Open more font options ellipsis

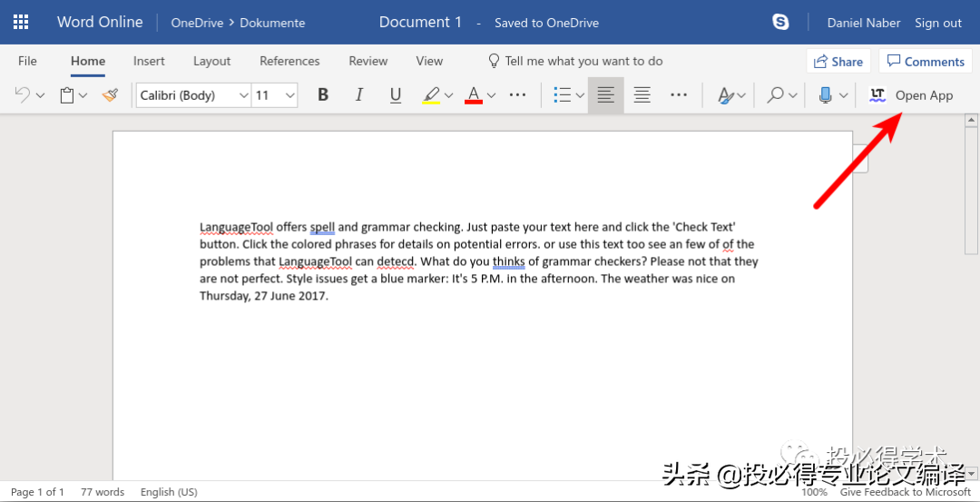[517, 95]
